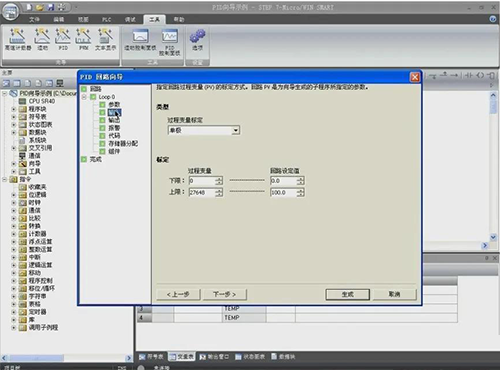Collapse the 指令 root node
500x370 pixels.
pyautogui.click(x=5, y=179)
